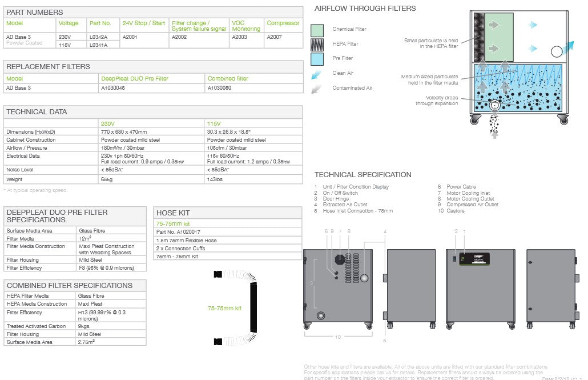588x380 pixels.
Task: Select the blue Pre Filter legend swatch
Action: [317, 59]
